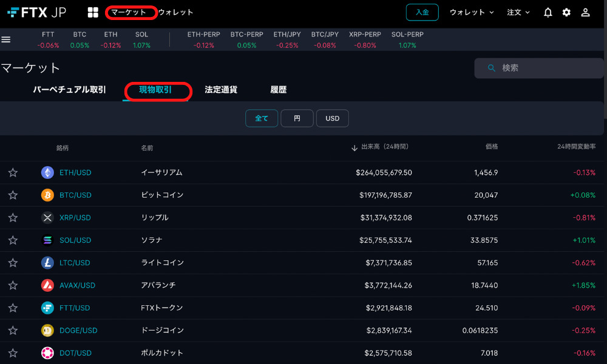
Task: Open the AVAX/USD market link
Action: [x=78, y=285]
